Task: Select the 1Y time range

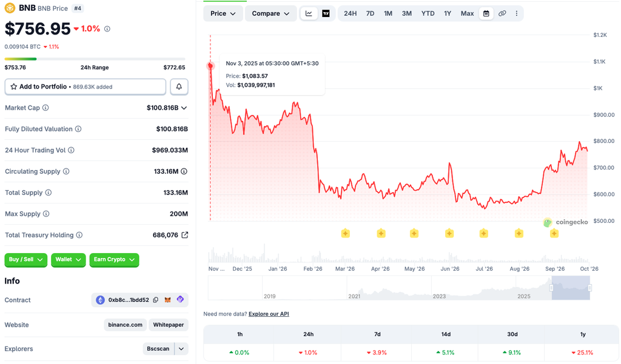Action: (x=448, y=13)
